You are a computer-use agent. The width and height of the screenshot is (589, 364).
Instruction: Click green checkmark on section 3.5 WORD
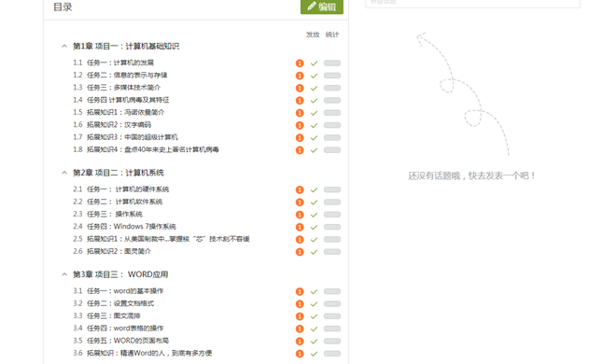pos(314,342)
